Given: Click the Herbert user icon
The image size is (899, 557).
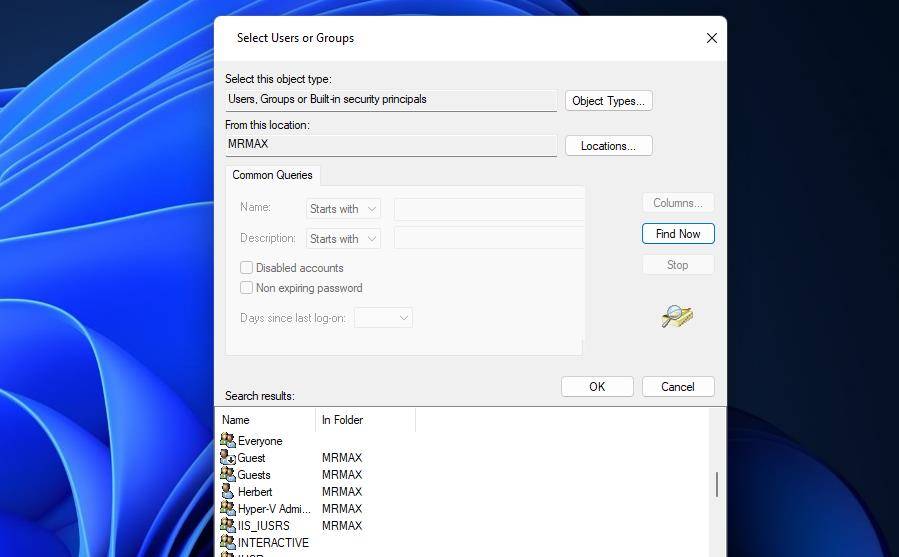Looking at the screenshot, I should coord(228,492).
